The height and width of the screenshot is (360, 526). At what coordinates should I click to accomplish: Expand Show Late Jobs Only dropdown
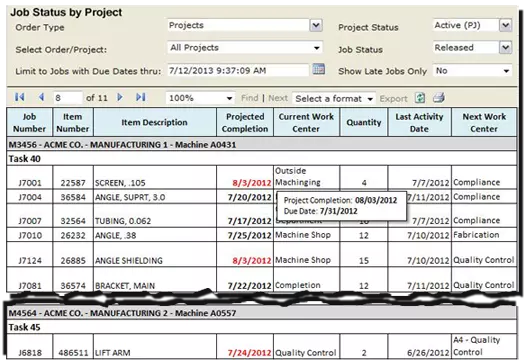pos(506,71)
